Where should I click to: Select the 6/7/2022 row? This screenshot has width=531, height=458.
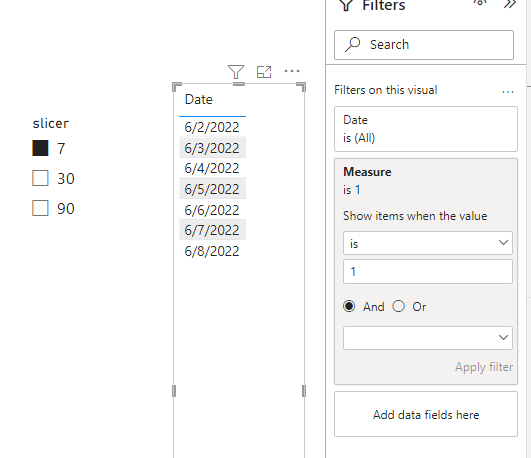(212, 230)
